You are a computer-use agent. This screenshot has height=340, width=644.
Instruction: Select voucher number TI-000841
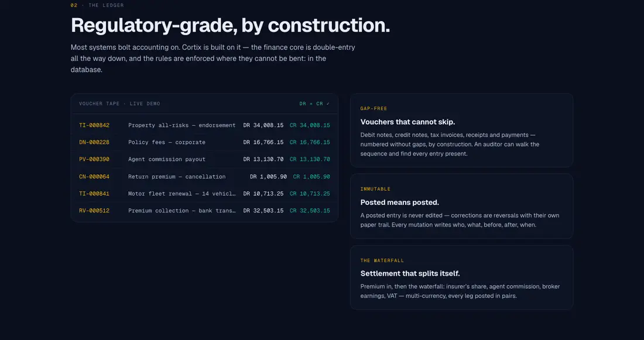pyautogui.click(x=94, y=194)
